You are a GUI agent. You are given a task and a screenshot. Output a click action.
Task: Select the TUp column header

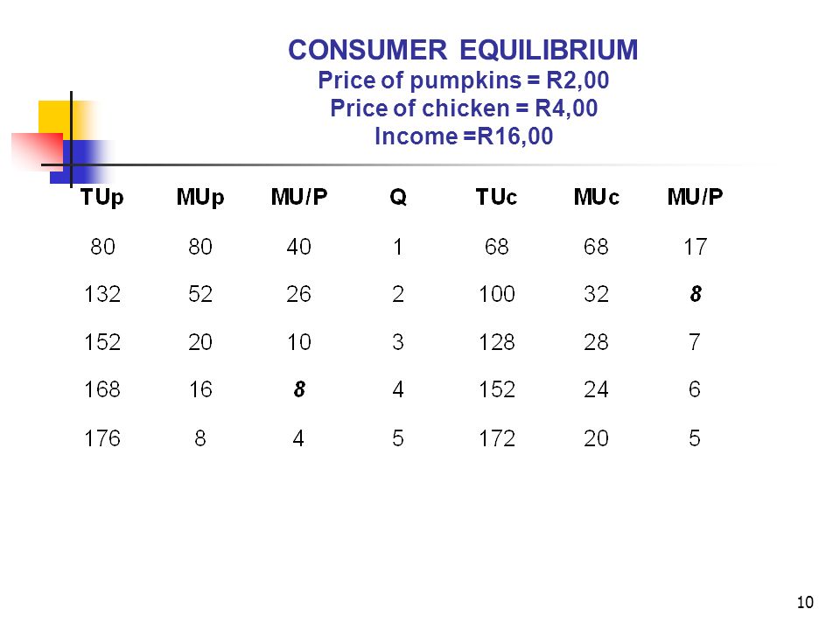coord(101,198)
